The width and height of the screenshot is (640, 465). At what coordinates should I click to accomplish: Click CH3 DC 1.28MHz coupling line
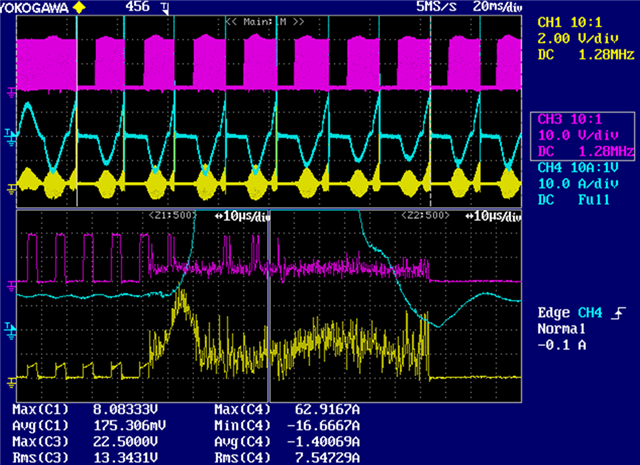pos(586,151)
